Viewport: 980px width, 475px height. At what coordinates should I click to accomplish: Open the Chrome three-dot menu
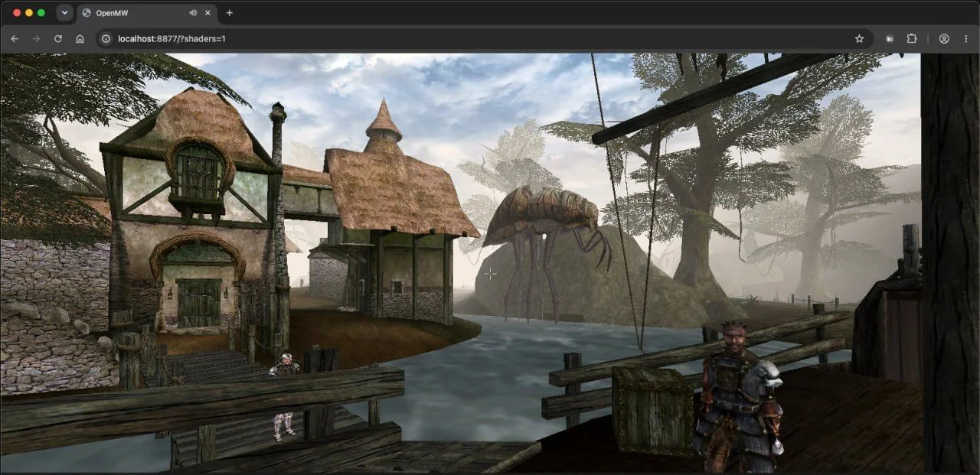point(965,38)
